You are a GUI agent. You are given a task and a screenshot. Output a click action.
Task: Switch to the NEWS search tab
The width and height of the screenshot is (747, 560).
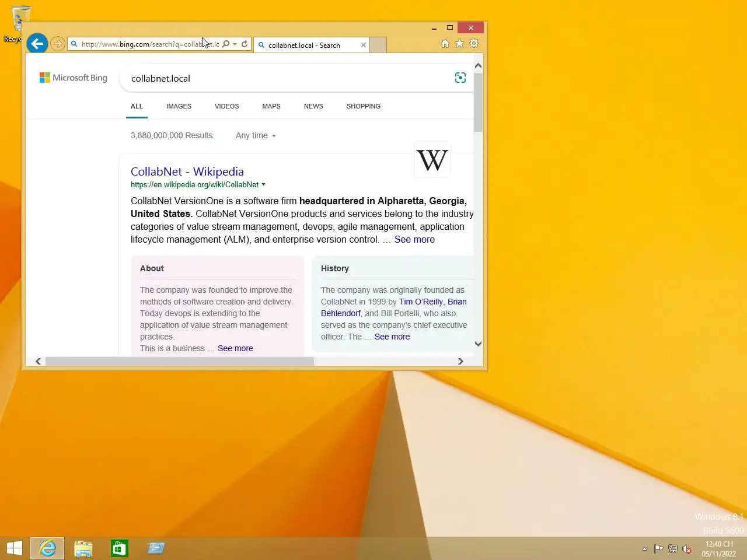313,106
